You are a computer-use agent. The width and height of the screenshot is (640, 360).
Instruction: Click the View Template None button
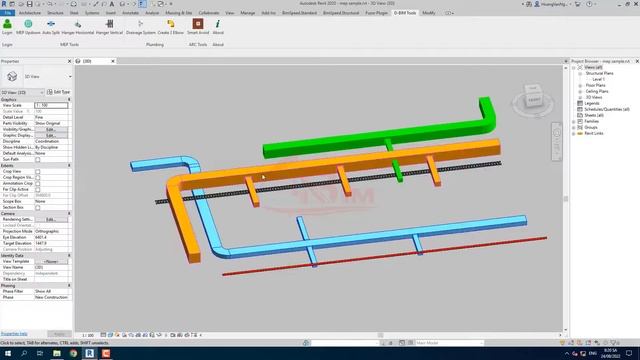51,262
